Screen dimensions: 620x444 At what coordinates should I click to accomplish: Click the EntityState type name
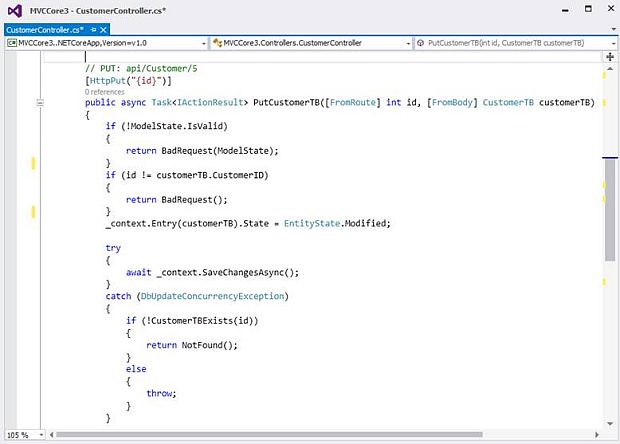click(312, 223)
